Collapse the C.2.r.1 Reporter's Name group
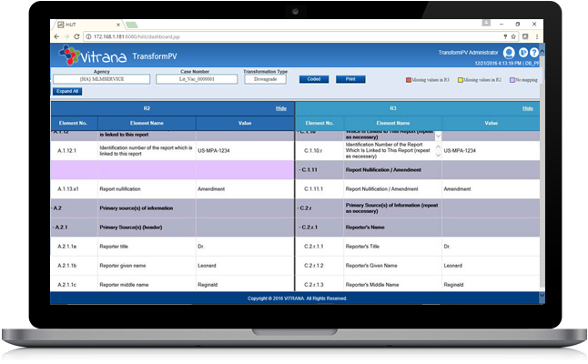588x364 pixels. click(x=300, y=227)
